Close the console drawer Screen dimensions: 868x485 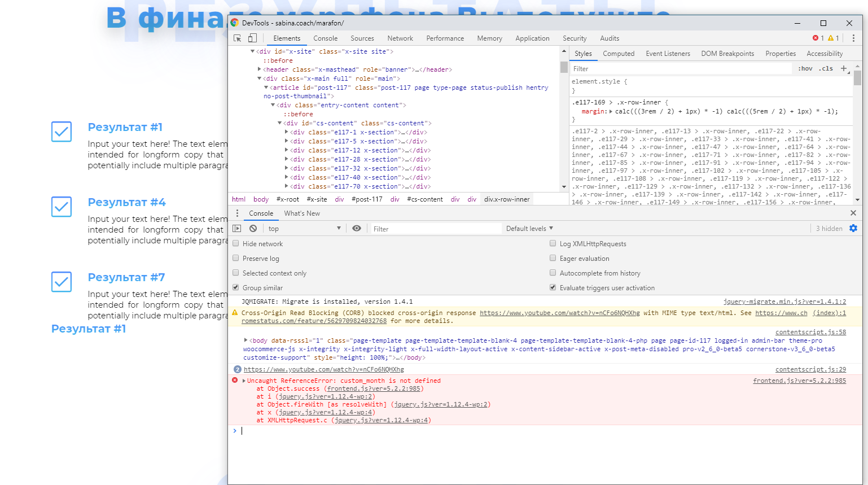pos(853,213)
